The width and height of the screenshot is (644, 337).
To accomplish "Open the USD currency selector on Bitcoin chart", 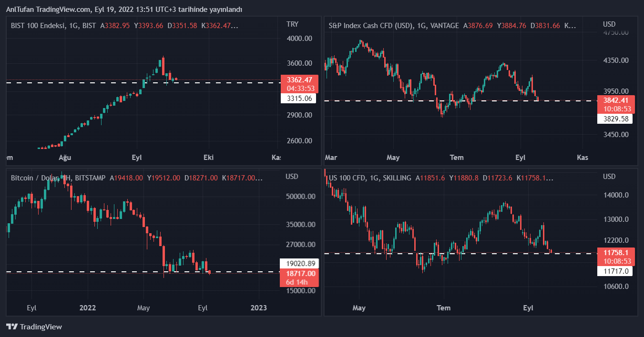I will coord(292,177).
